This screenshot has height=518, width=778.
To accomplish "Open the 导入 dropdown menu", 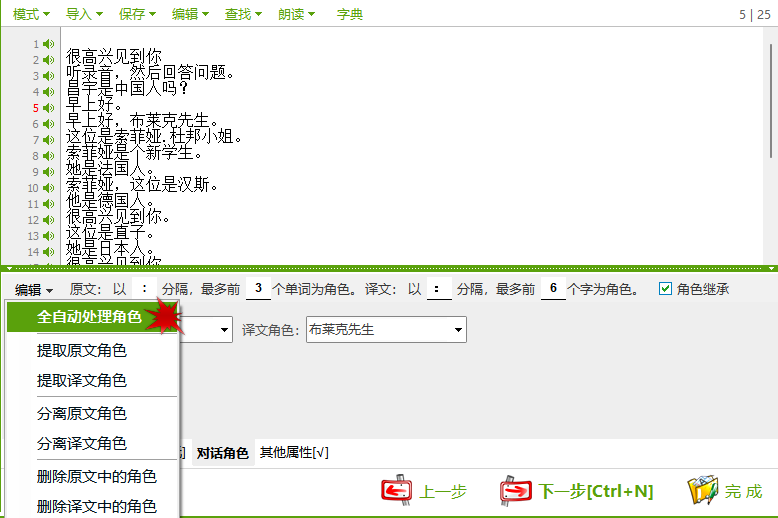I will click(84, 14).
